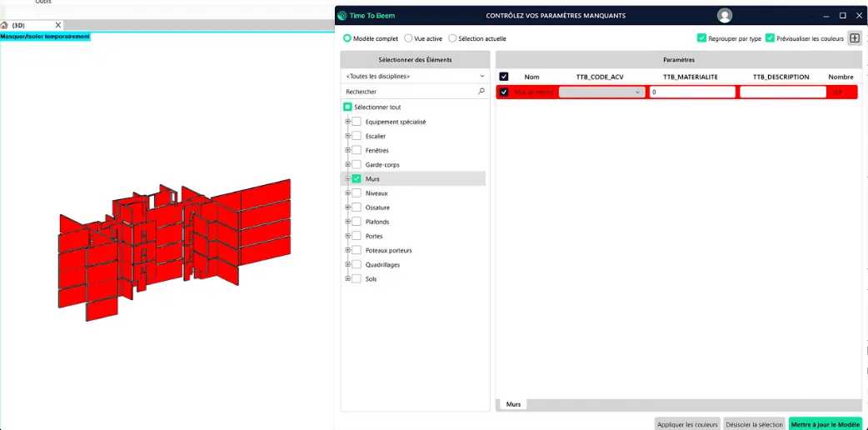The width and height of the screenshot is (868, 430).
Task: Expand the Murs tree node
Action: 348,179
